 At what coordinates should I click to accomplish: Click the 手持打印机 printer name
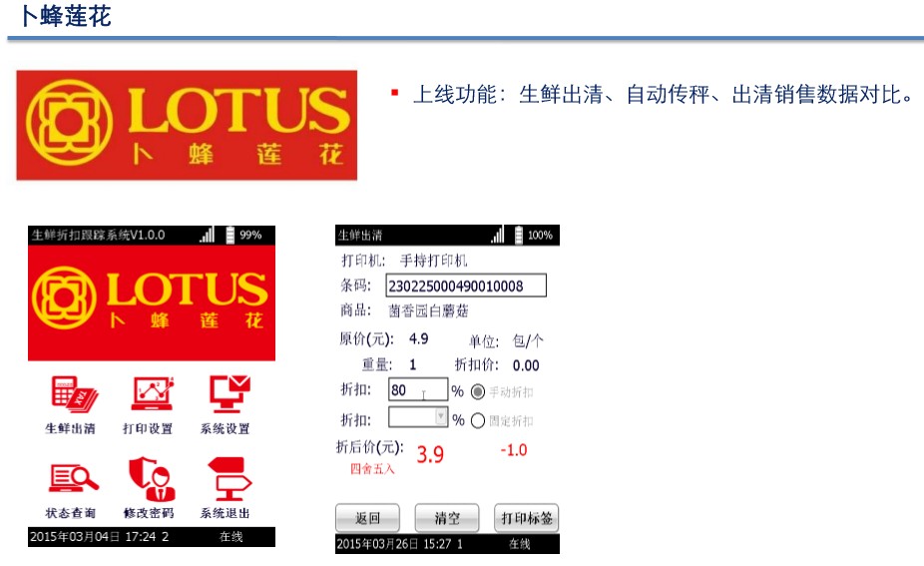pos(434,261)
